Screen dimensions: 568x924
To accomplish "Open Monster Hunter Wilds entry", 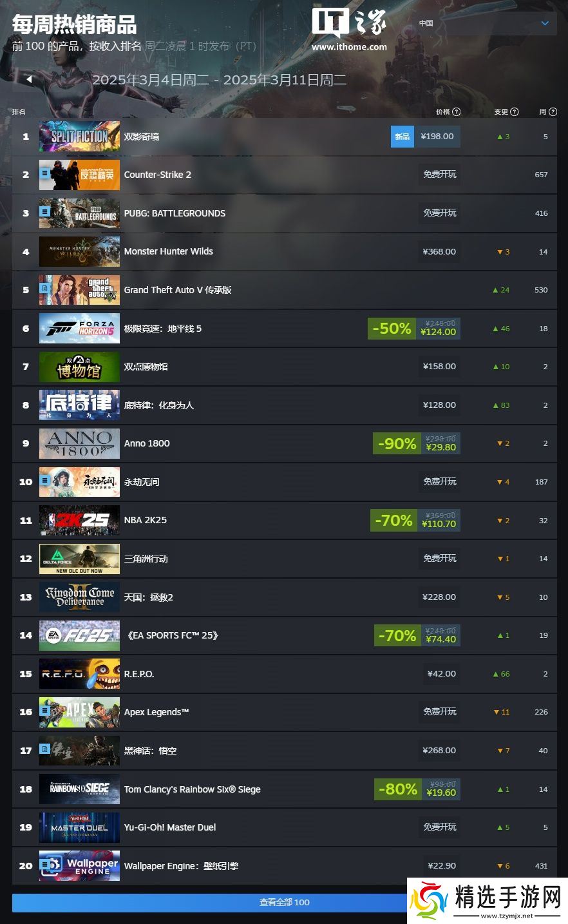I will pos(168,251).
